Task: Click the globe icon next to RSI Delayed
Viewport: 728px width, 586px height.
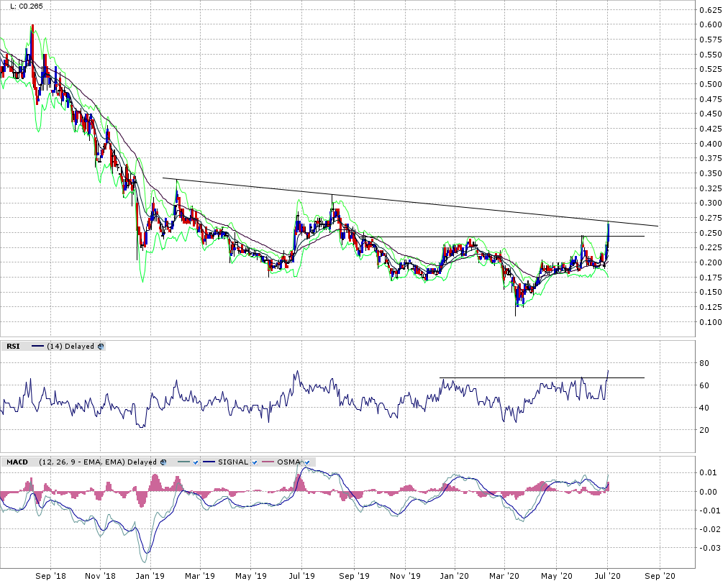Action: (101, 347)
